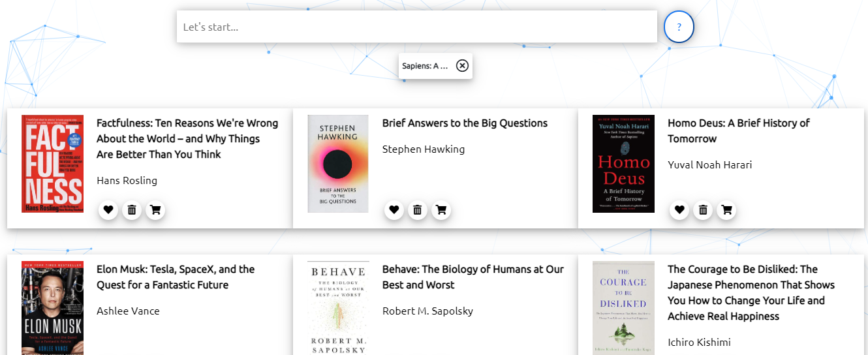Viewport: 868px width, 355px height.
Task: Click the Behave book cover
Action: (338, 308)
